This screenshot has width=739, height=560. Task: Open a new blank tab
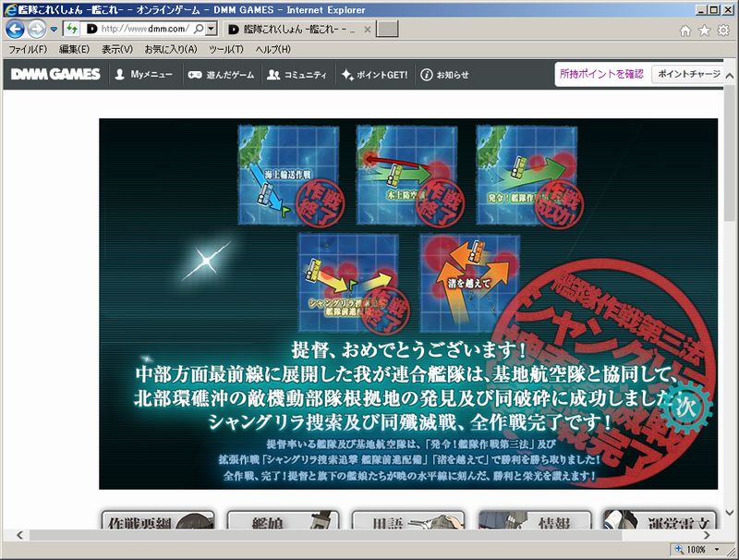pyautogui.click(x=387, y=29)
